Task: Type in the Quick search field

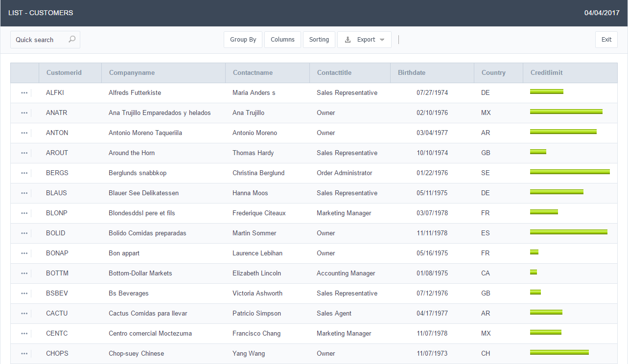Action: click(39, 40)
